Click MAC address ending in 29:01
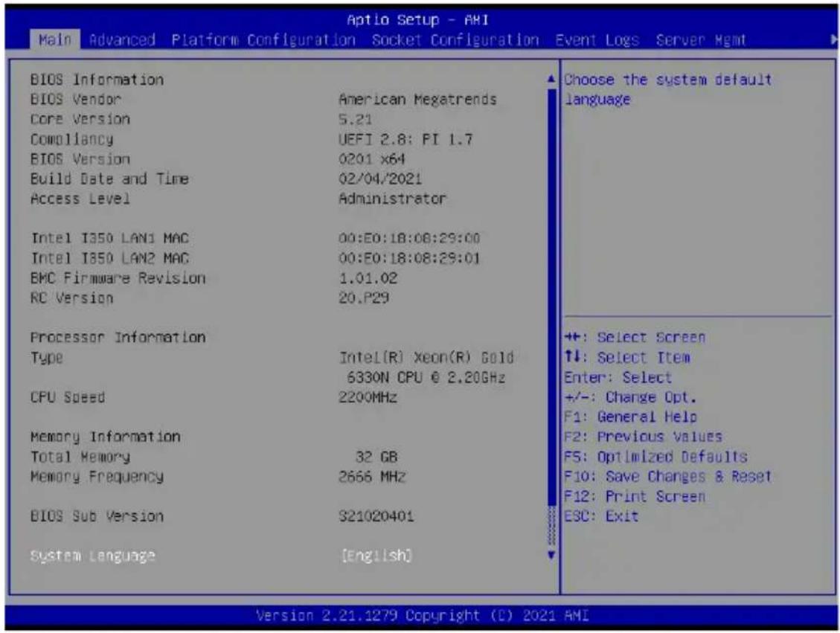The width and height of the screenshot is (840, 633). (409, 258)
